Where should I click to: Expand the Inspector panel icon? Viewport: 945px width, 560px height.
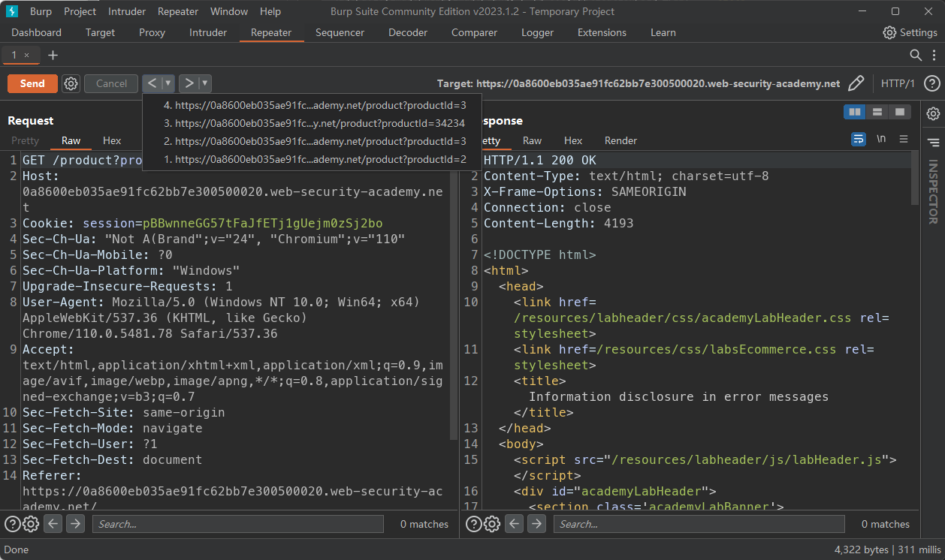pyautogui.click(x=933, y=142)
